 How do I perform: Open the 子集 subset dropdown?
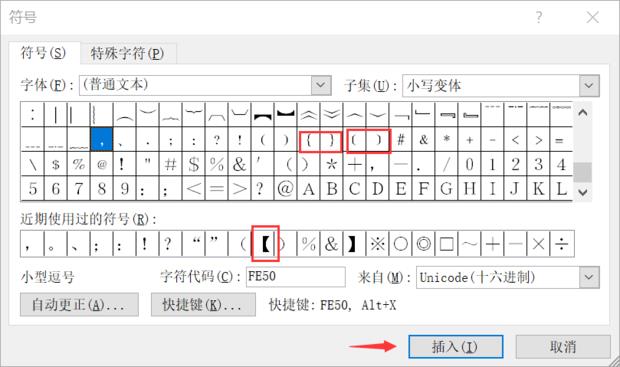[x=589, y=85]
